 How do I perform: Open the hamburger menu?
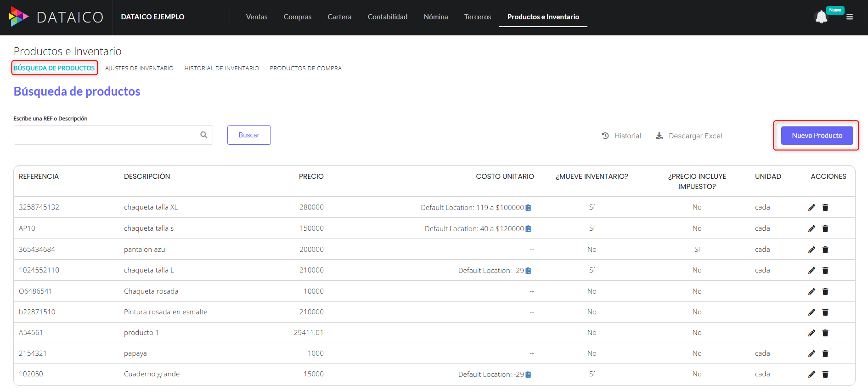850,17
